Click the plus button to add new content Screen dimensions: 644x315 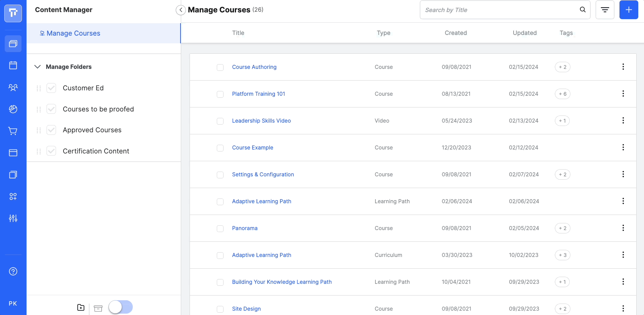pos(629,10)
